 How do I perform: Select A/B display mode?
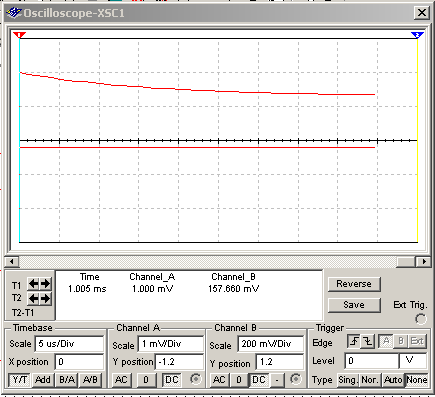tap(90, 380)
